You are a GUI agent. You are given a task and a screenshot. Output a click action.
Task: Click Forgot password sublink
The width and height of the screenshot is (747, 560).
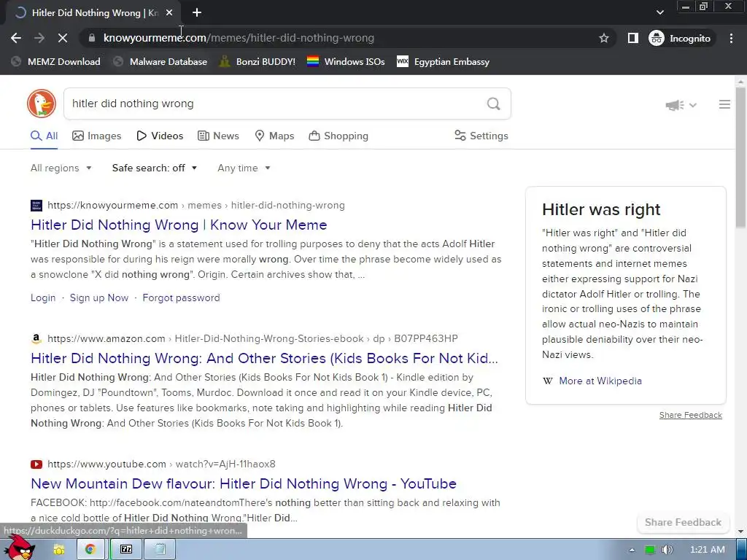click(x=181, y=298)
